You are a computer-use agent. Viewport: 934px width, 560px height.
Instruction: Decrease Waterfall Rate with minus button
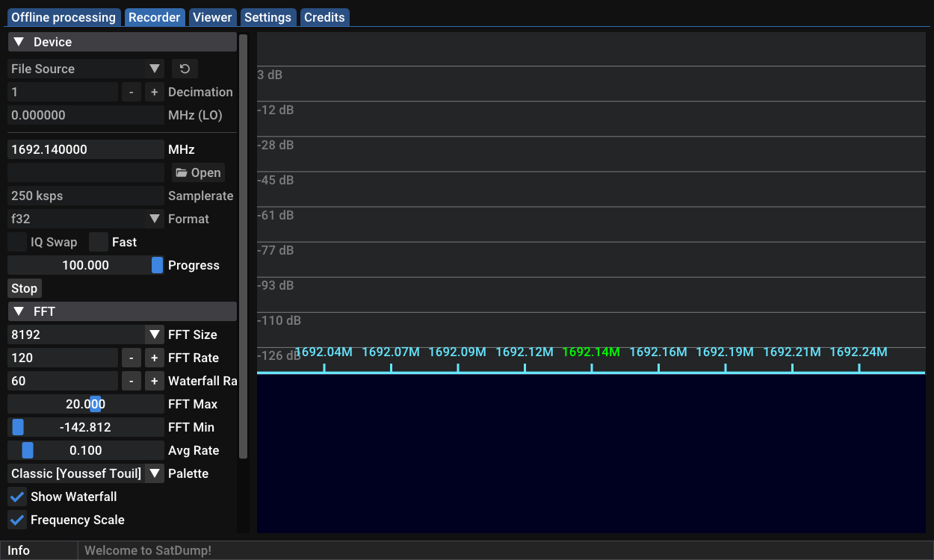[x=131, y=381]
